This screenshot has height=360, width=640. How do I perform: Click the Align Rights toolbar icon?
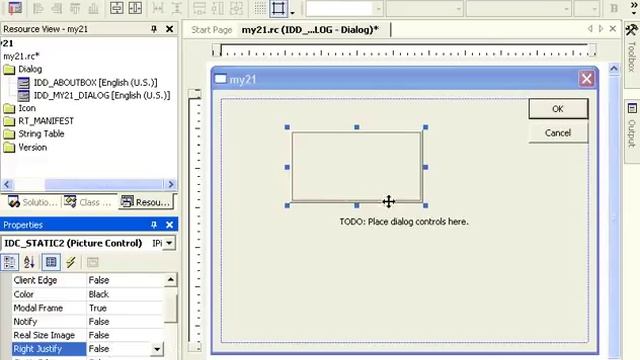coord(57,8)
